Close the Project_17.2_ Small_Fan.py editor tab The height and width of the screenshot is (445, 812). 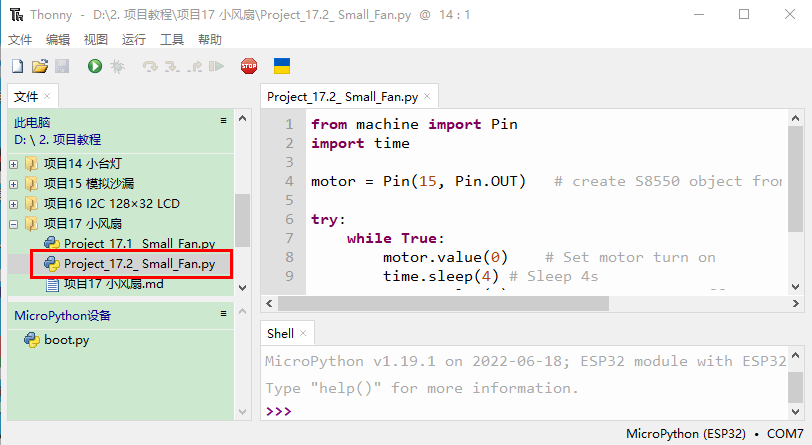pyautogui.click(x=428, y=97)
